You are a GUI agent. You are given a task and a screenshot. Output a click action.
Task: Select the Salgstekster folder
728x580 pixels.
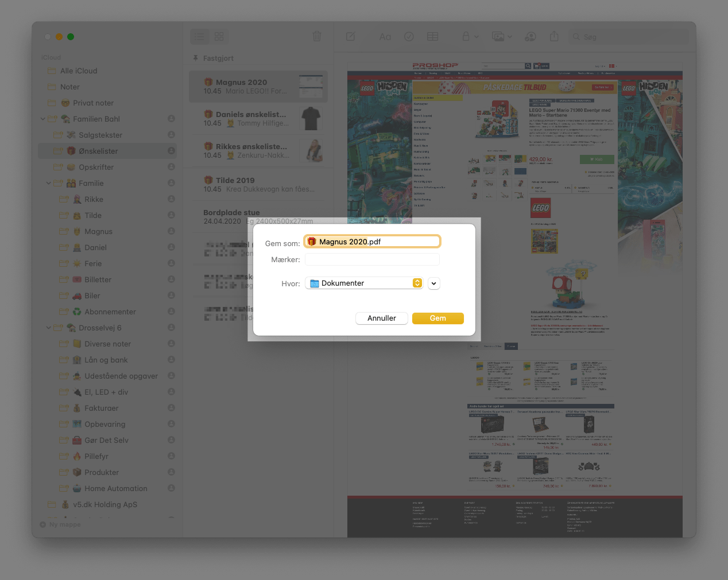(x=107, y=135)
